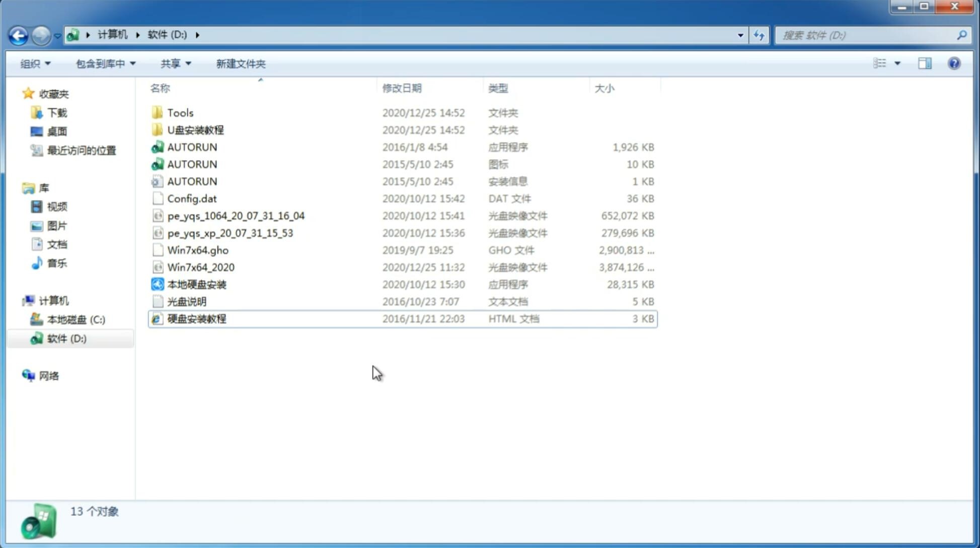980x548 pixels.
Task: Open pe_yqs_1064 disc image file
Action: pos(236,216)
